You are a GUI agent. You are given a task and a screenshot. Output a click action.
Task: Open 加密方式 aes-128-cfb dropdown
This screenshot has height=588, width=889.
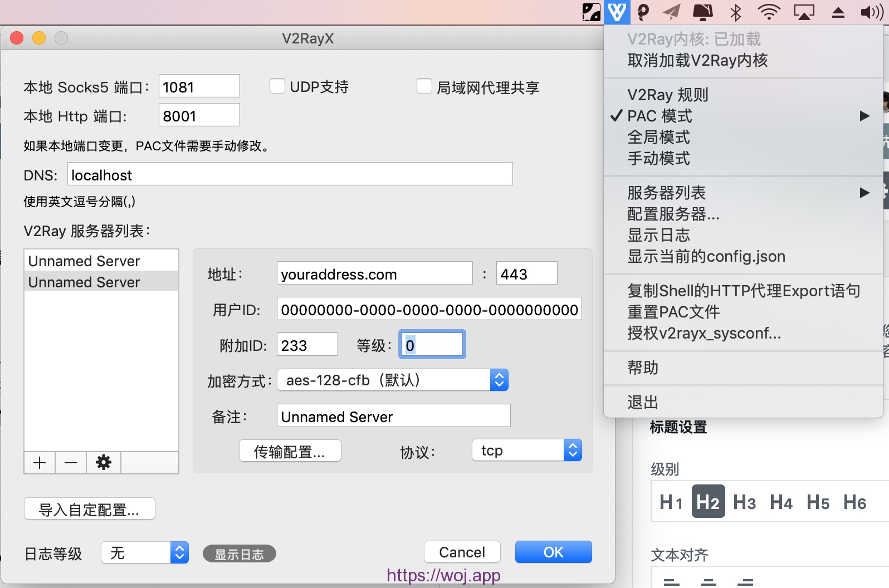(393, 380)
